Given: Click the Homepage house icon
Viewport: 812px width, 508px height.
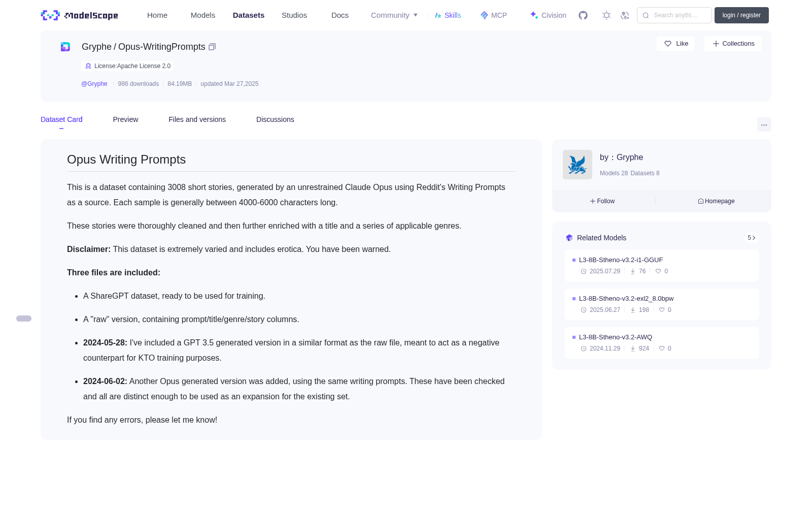Looking at the screenshot, I should (x=701, y=201).
